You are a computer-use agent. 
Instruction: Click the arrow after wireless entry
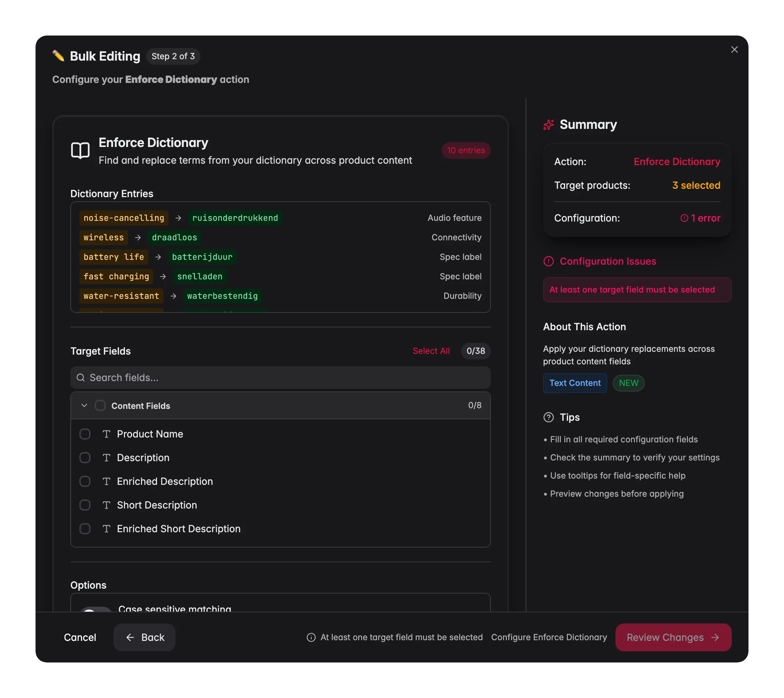[138, 238]
